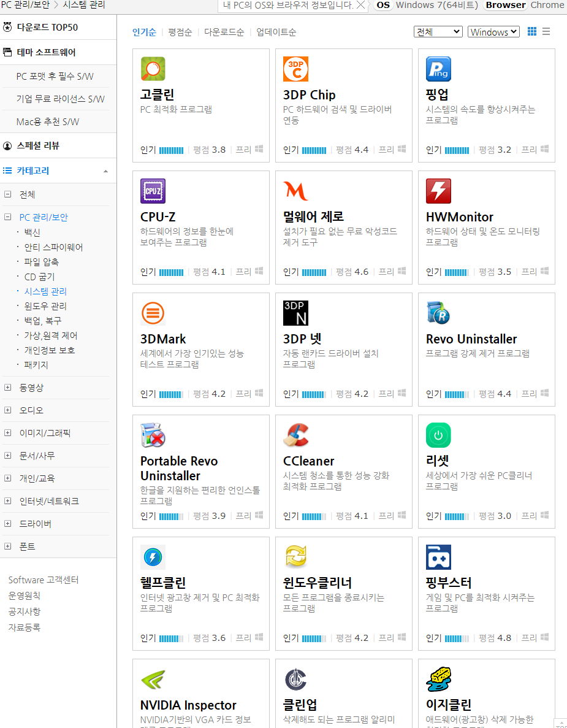This screenshot has width=567, height=728.
Task: Open 공지사항 link
Action: [24, 611]
